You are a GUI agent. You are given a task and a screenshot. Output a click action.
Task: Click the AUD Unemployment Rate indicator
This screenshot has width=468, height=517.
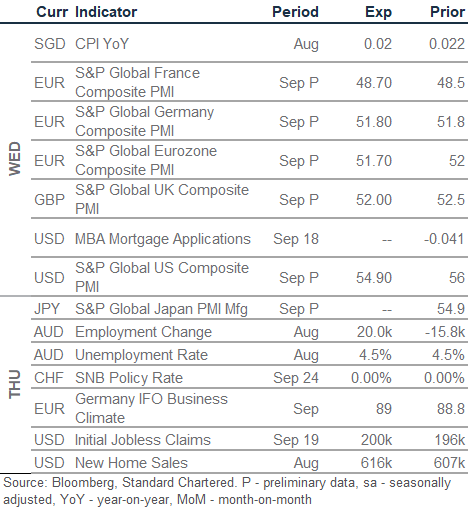tap(141, 355)
